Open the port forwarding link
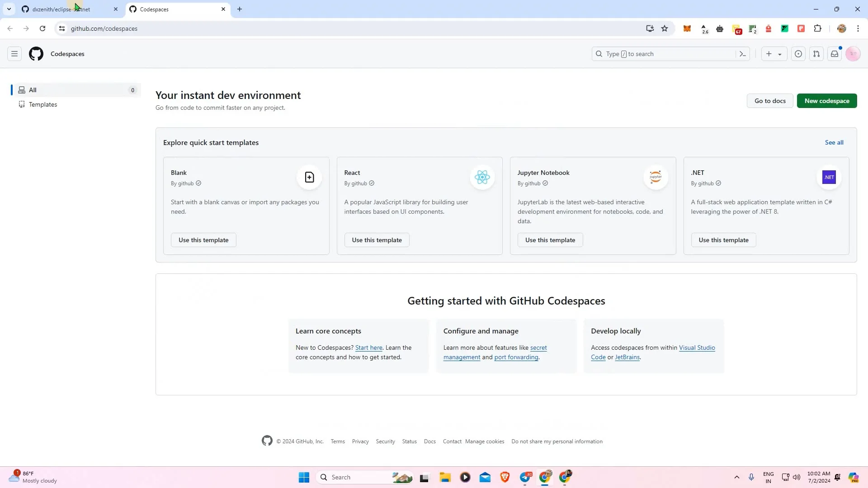Image resolution: width=868 pixels, height=488 pixels. click(516, 357)
